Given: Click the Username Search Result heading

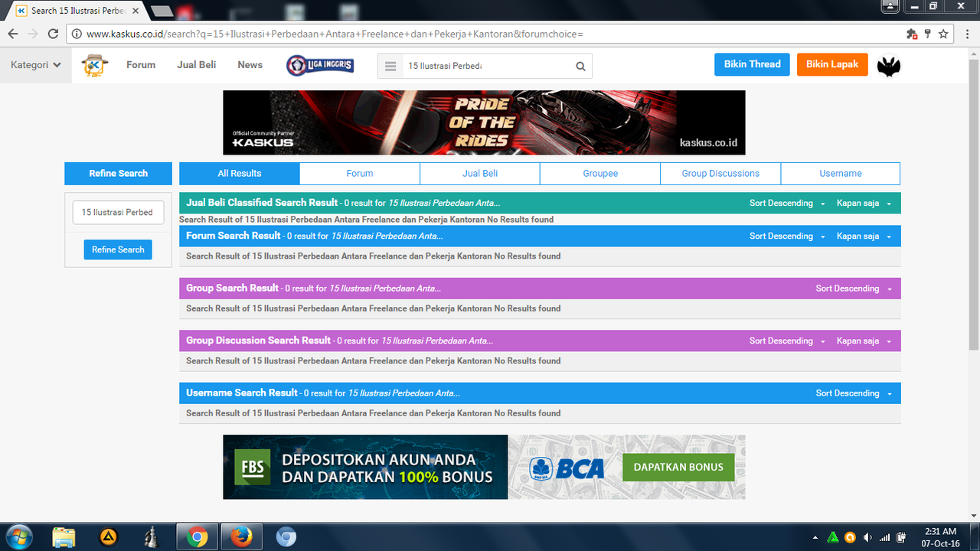Looking at the screenshot, I should 242,393.
